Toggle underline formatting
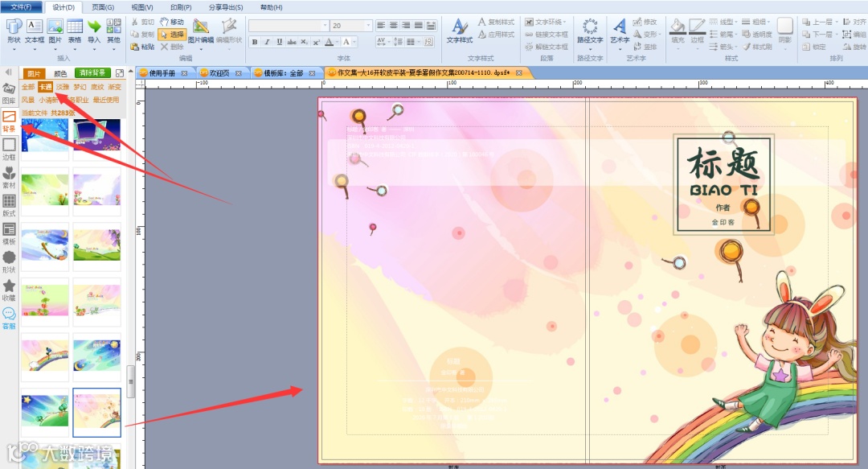Viewport: 868px width, 469px height. coord(279,42)
